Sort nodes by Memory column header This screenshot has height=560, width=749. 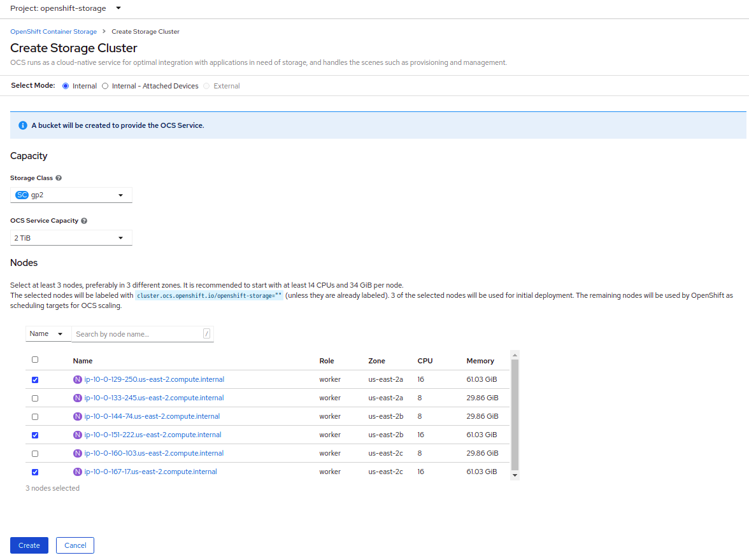coord(480,361)
